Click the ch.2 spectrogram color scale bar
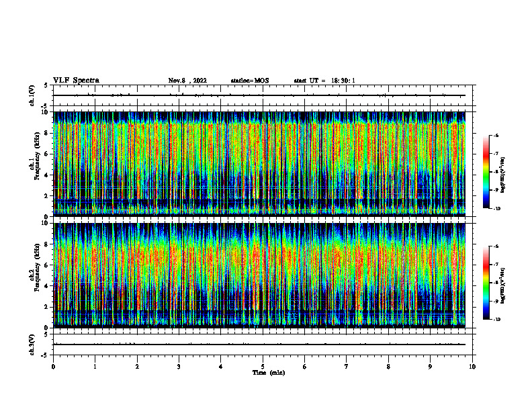 pos(486,283)
